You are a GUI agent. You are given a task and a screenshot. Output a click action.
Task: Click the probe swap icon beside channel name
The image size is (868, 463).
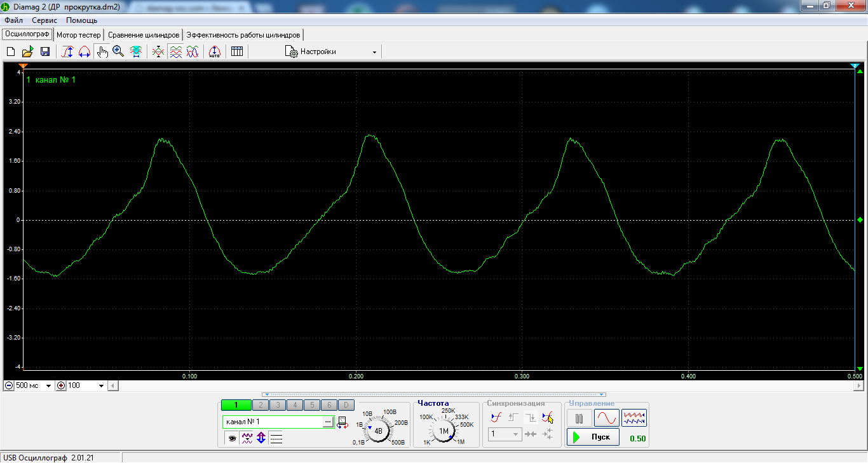click(x=342, y=422)
